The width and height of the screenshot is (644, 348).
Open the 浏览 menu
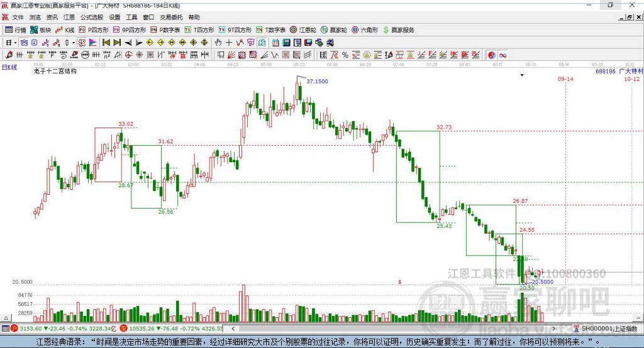(x=35, y=17)
